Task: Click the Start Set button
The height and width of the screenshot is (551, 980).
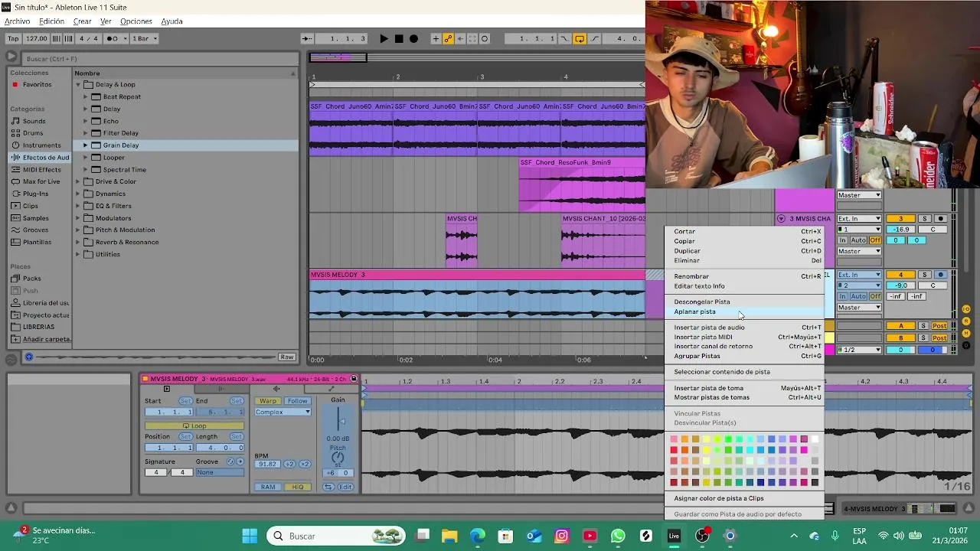Action: (185, 401)
